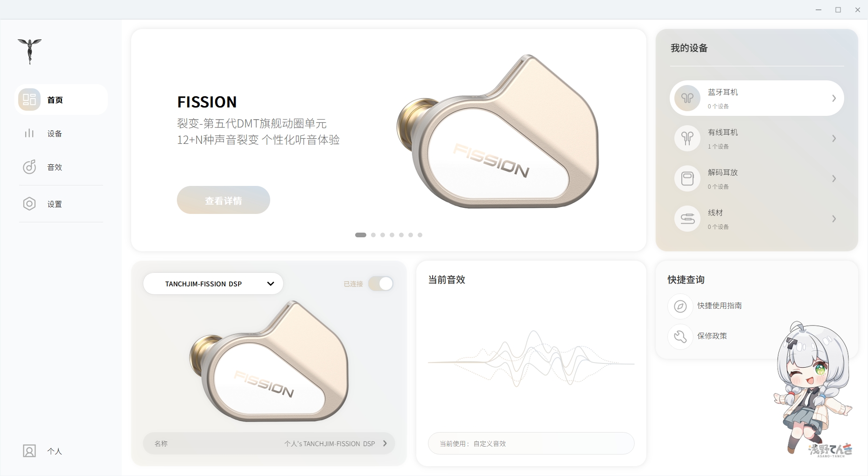This screenshot has width=868, height=476.
Task: Expand the device 名称 row arrow
Action: point(385,443)
